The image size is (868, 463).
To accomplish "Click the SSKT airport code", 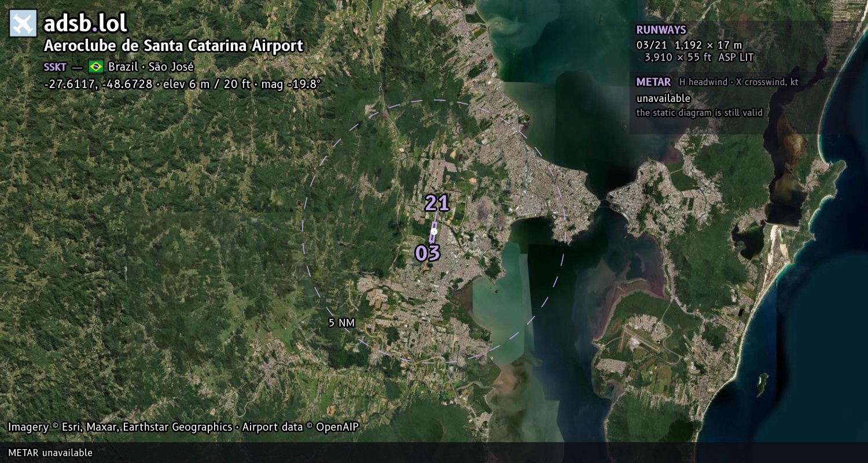I will tap(55, 67).
